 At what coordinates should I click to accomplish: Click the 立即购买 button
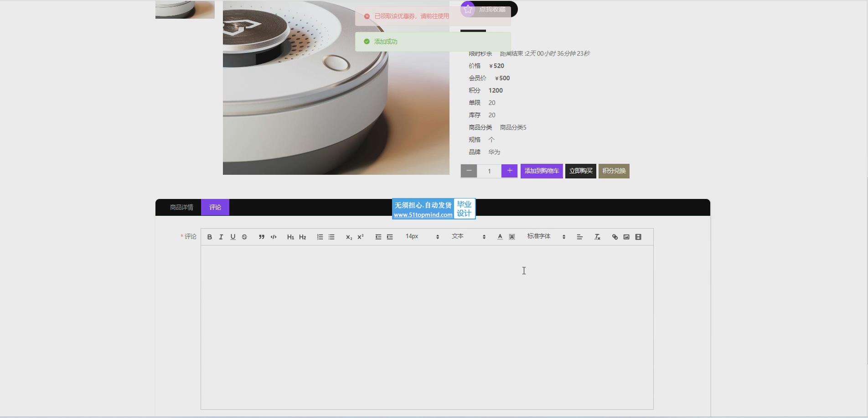point(581,171)
